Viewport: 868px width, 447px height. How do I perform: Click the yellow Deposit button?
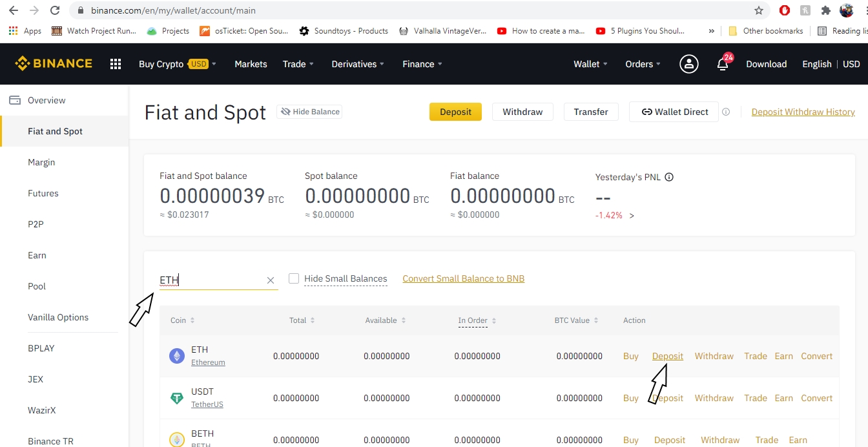(x=455, y=112)
